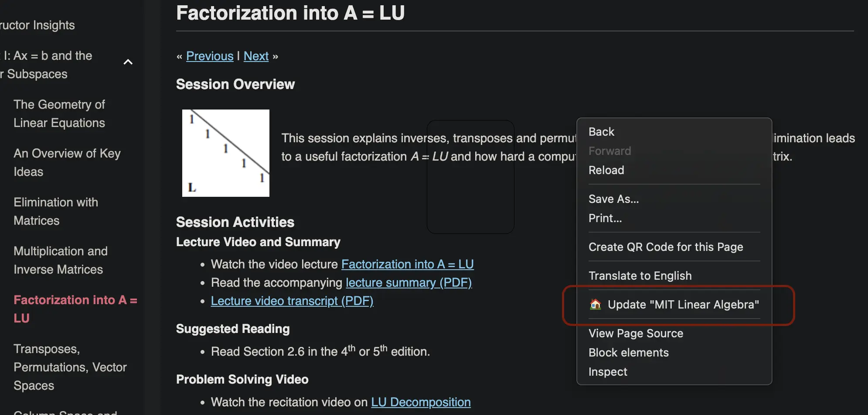Choose Update "MIT Linear Algebra" entry

tap(683, 305)
